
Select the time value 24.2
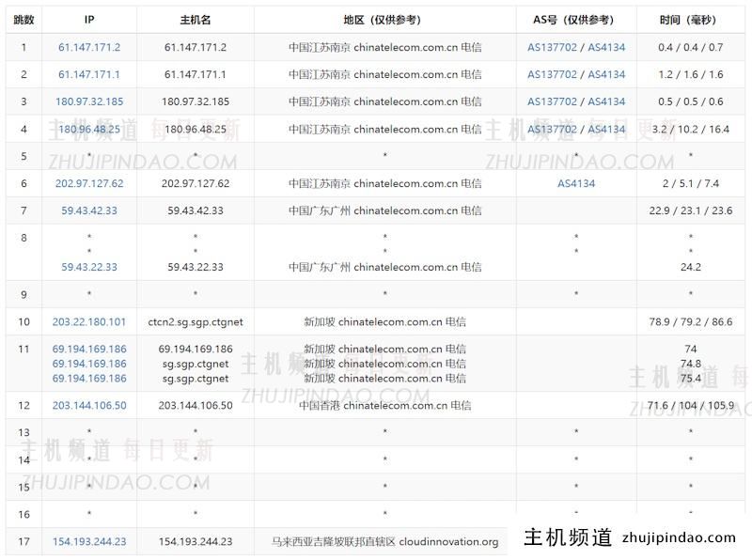pos(691,267)
